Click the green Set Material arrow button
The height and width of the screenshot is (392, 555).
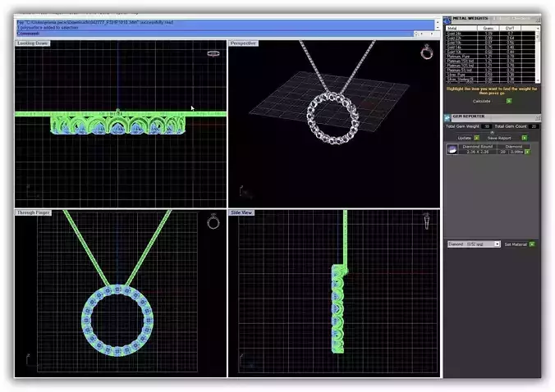(x=532, y=244)
